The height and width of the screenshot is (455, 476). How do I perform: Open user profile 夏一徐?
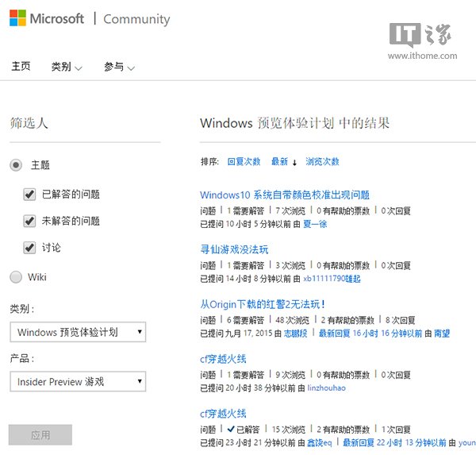pyautogui.click(x=315, y=224)
